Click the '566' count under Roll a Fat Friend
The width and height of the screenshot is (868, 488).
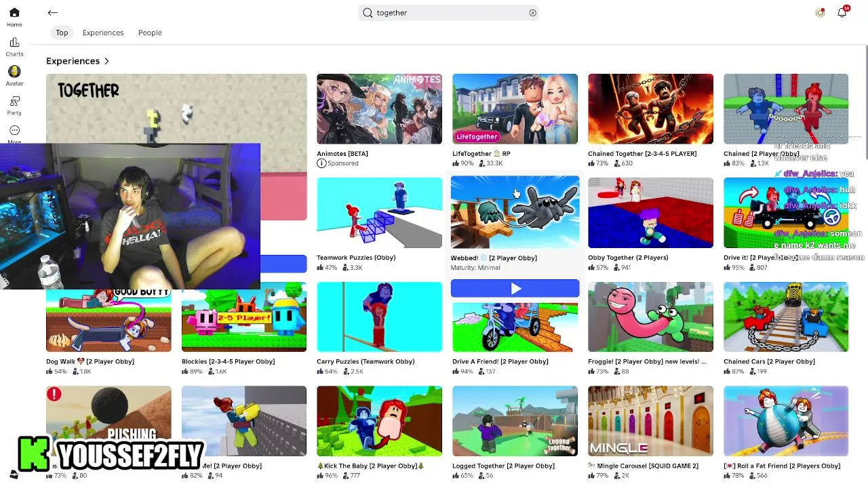point(759,476)
